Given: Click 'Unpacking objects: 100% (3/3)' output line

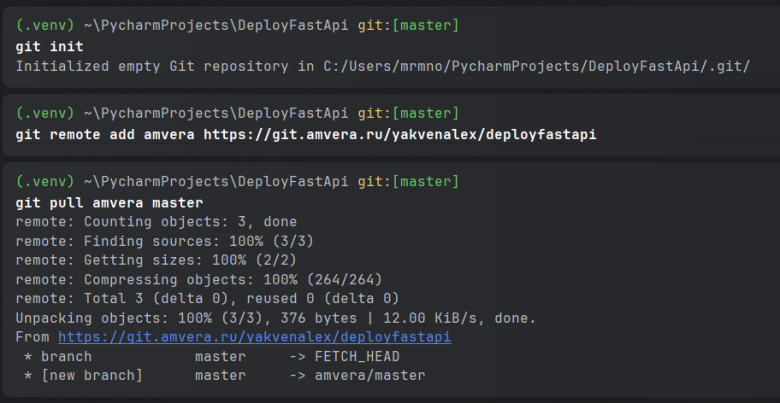Looking at the screenshot, I should pyautogui.click(x=276, y=318).
